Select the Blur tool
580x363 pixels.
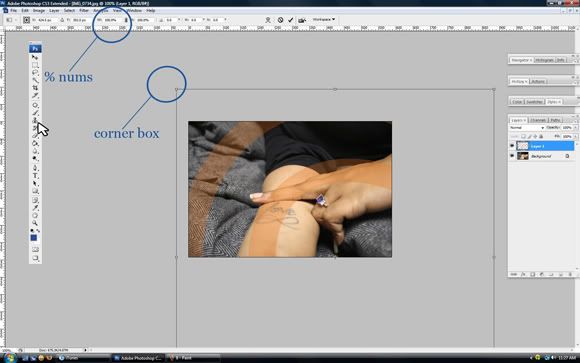pos(35,151)
